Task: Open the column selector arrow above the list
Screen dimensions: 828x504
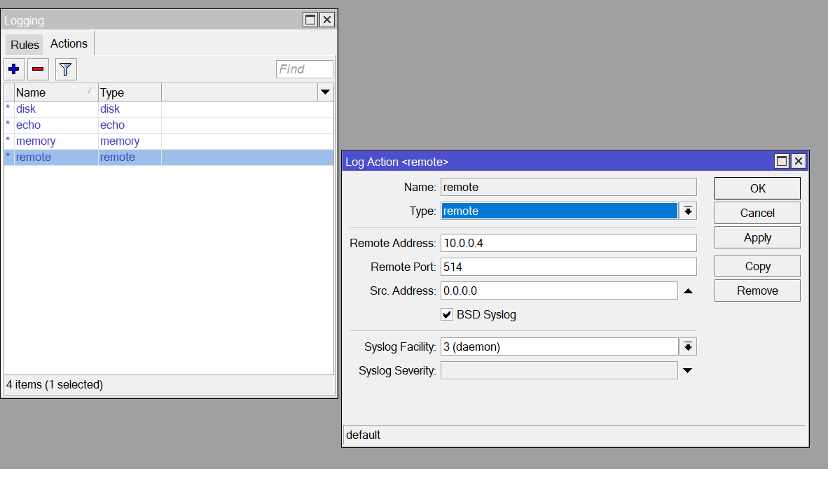Action: pos(325,92)
